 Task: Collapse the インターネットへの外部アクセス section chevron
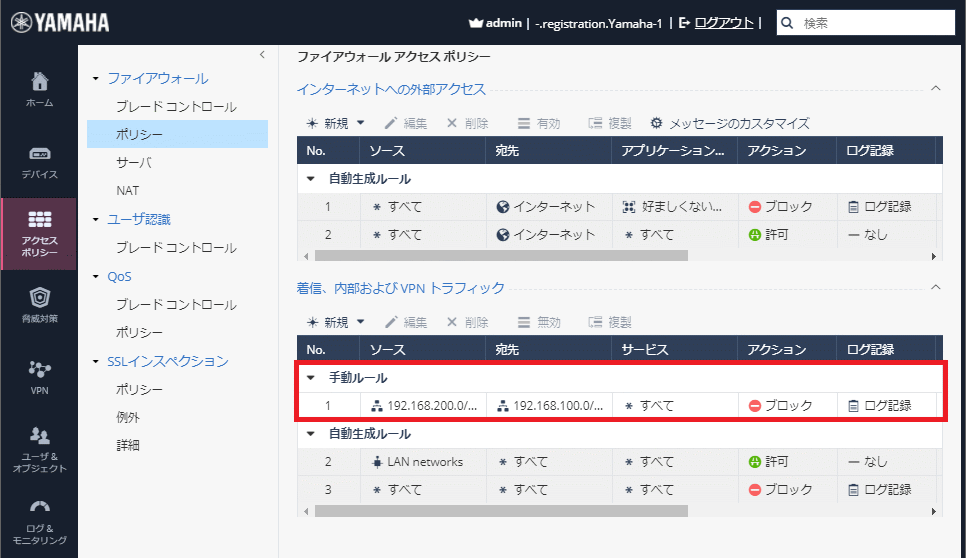(x=935, y=88)
